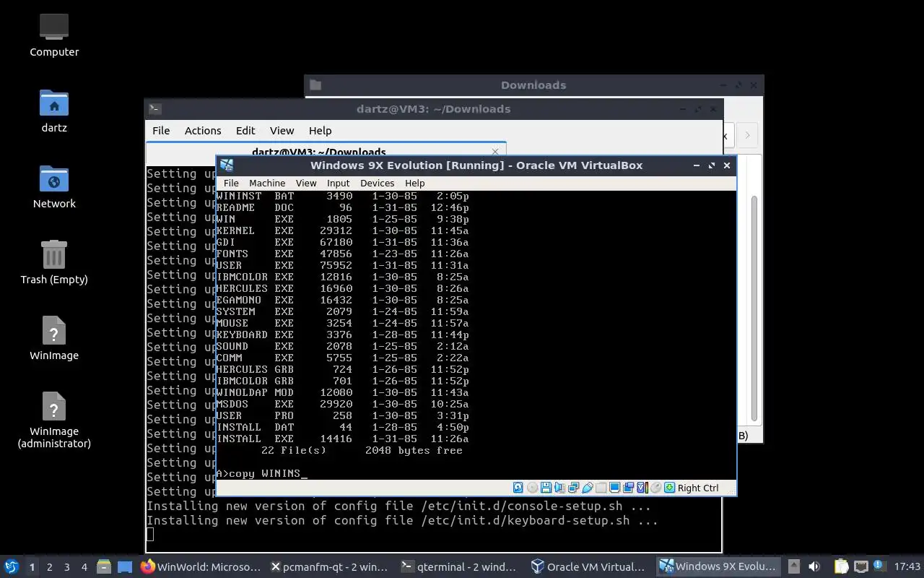Screen dimensions: 924x578
Task: Open the Devices menu in VirtualBox
Action: coord(377,184)
